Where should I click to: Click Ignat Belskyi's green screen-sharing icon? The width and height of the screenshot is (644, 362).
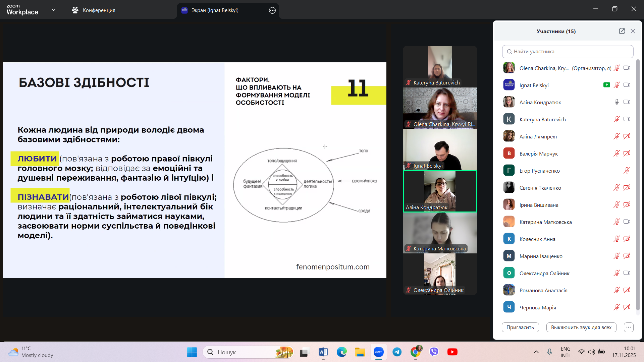[x=606, y=85]
